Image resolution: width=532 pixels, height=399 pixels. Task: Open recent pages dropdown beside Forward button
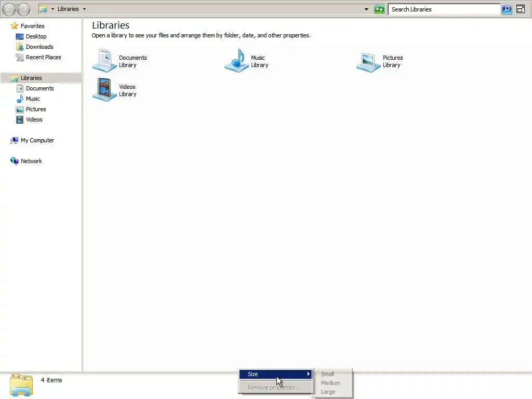(x=34, y=10)
